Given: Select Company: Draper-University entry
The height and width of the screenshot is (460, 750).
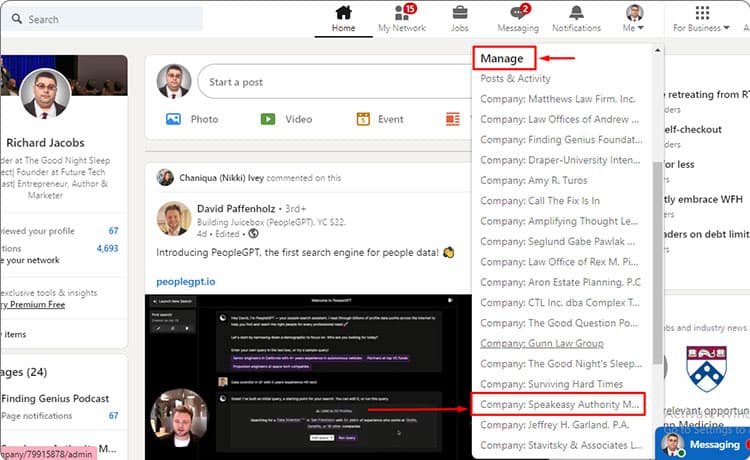Looking at the screenshot, I should [560, 160].
